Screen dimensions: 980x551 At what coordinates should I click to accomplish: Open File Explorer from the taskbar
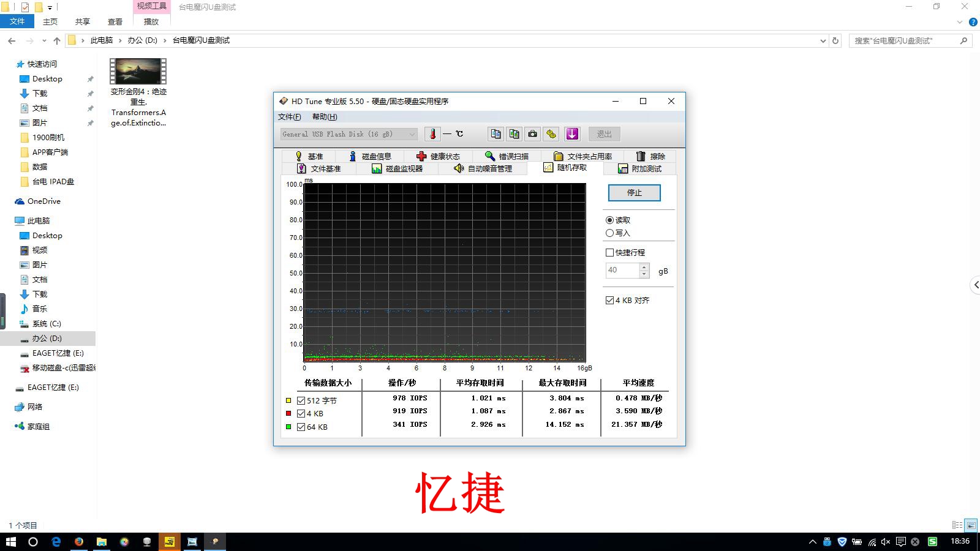[x=102, y=542]
